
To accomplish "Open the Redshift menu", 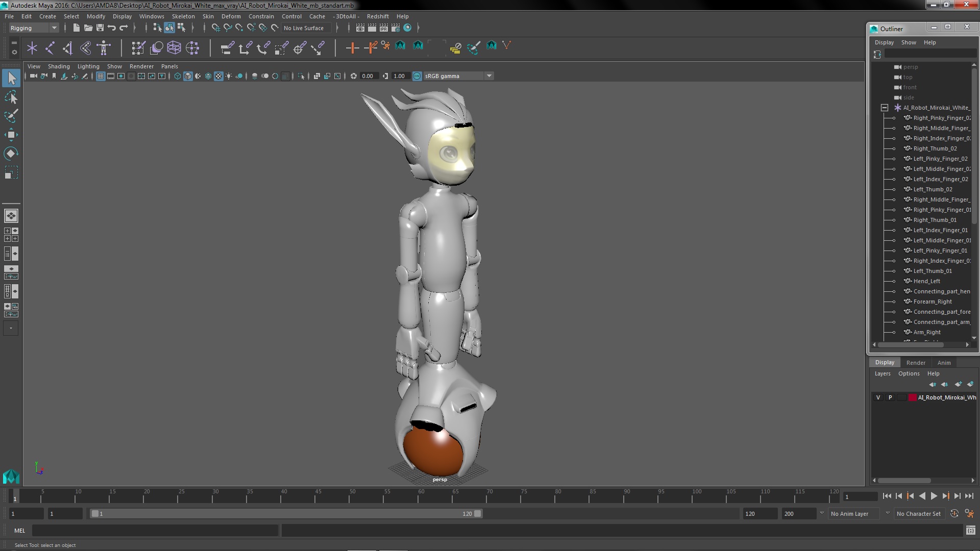I will click(378, 16).
